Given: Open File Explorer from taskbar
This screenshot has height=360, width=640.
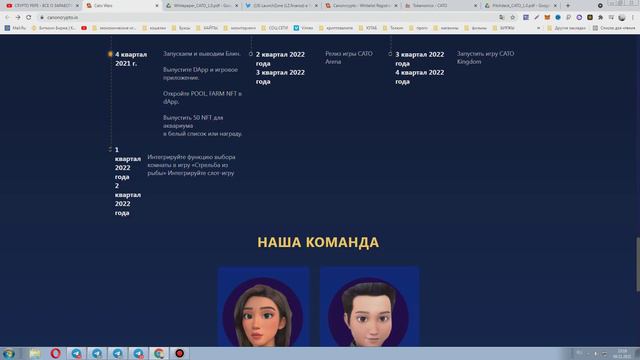Looking at the screenshot, I should point(35,353).
